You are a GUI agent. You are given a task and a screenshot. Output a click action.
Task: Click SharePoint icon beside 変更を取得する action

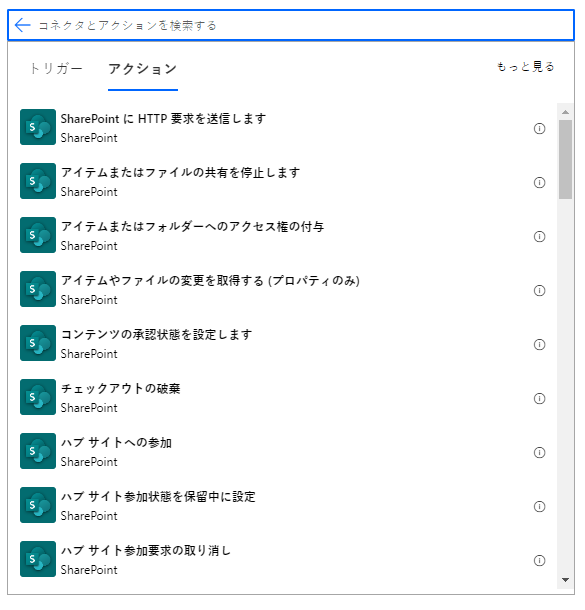38,289
